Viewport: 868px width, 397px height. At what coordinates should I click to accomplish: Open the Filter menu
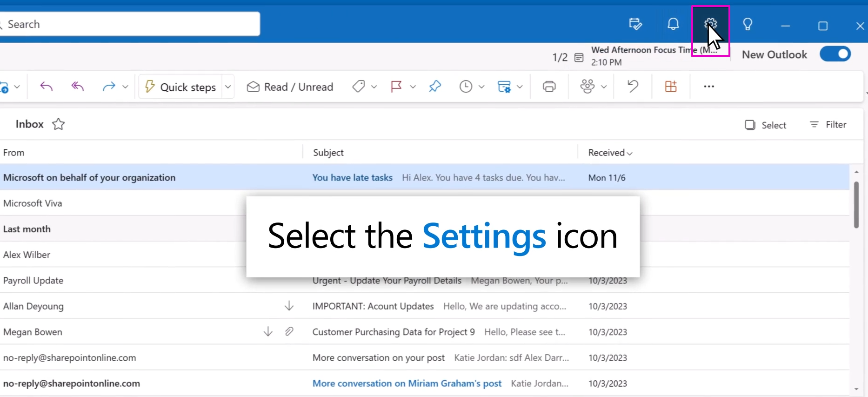click(x=828, y=125)
